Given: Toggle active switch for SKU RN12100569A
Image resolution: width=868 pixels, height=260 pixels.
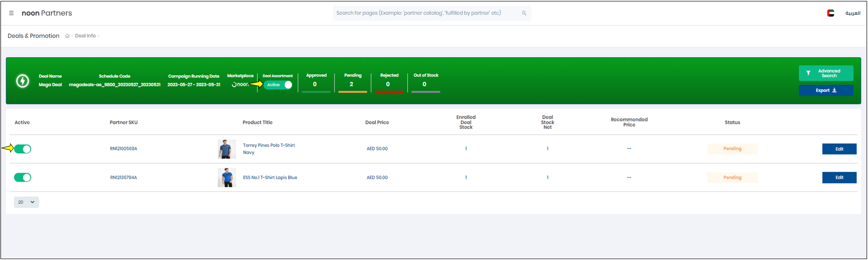Looking at the screenshot, I should click(23, 149).
